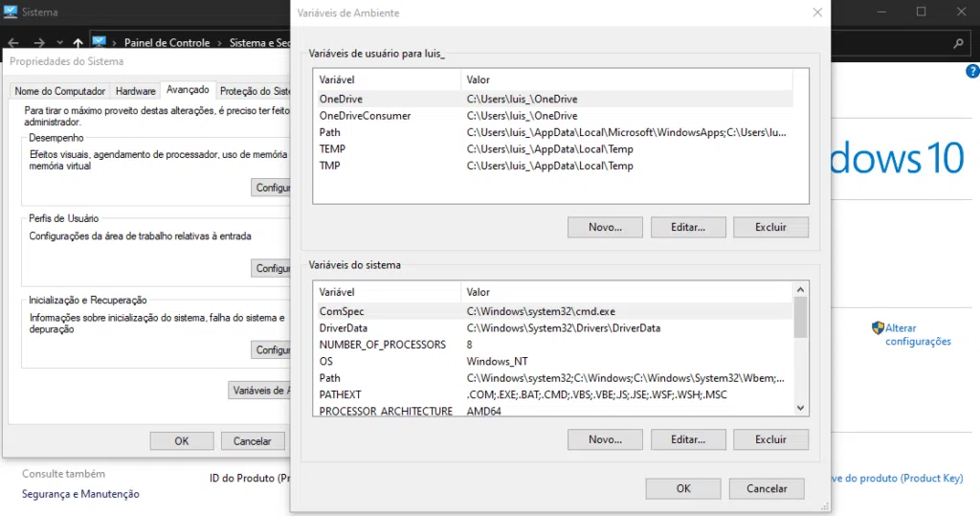Select OneDriveConsumer user variable row
This screenshot has width=980, height=516.
point(554,116)
